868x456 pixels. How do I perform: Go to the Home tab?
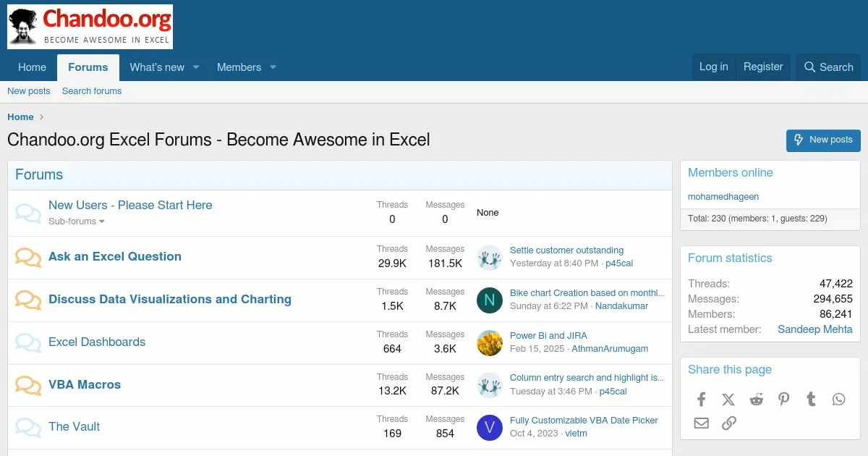[x=32, y=67]
